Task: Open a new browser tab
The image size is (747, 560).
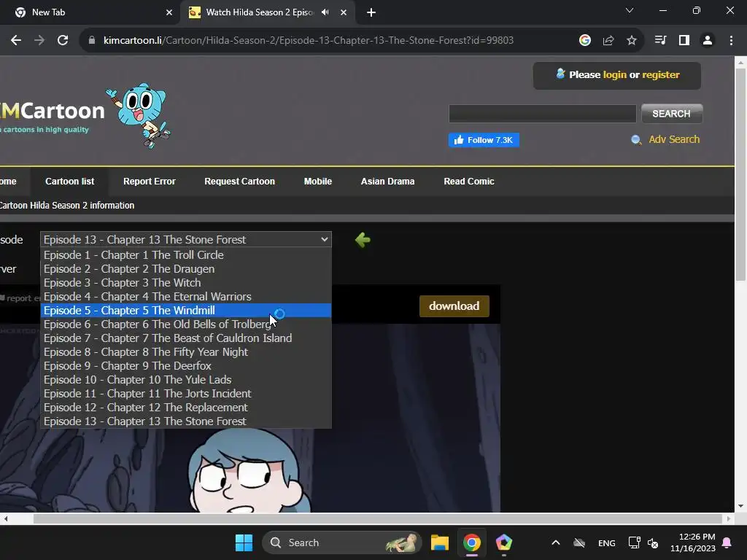Action: pyautogui.click(x=371, y=12)
